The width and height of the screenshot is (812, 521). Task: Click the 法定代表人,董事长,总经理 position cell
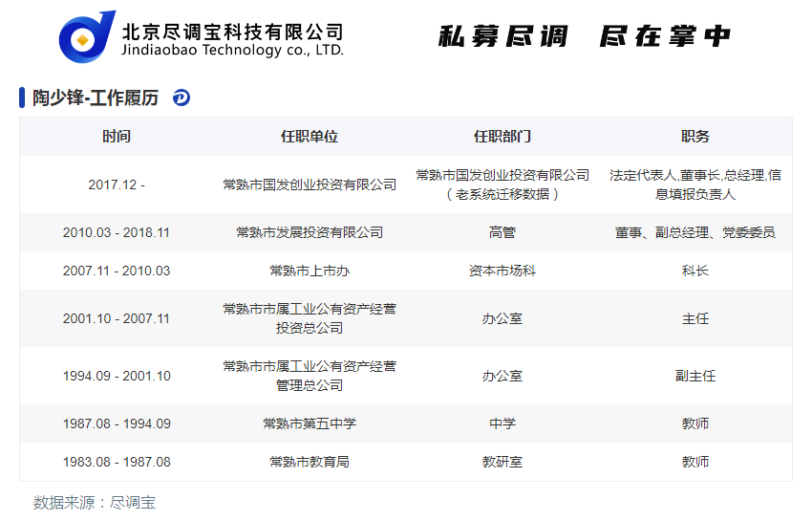tap(694, 185)
